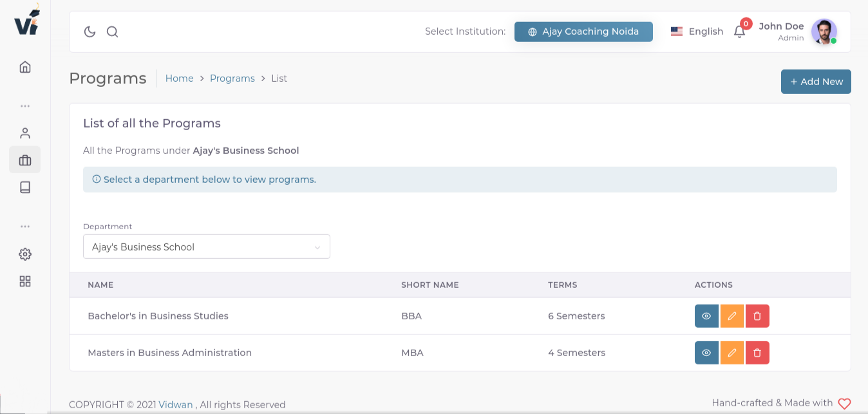
Task: Open the user profile sidebar icon
Action: [25, 133]
